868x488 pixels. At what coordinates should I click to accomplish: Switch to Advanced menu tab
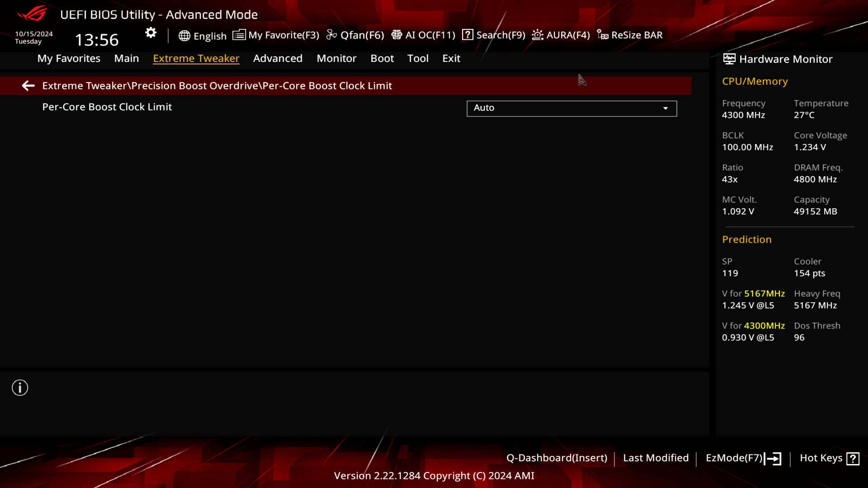[x=277, y=58]
